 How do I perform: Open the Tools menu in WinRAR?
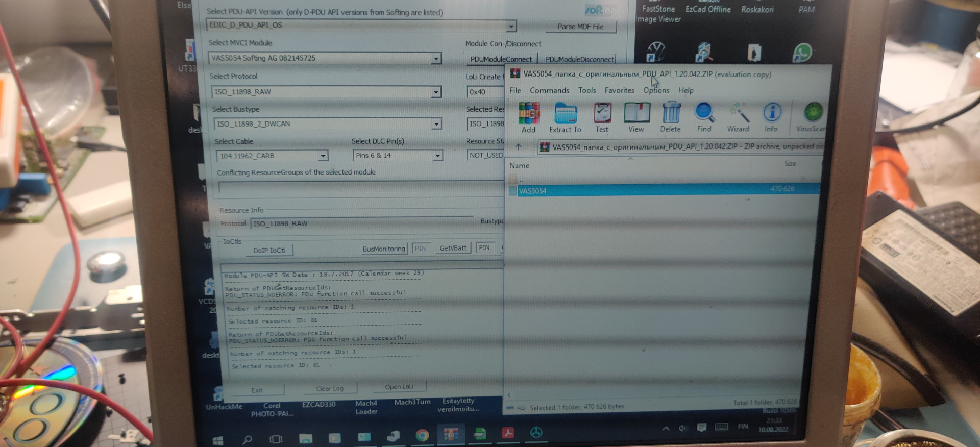pyautogui.click(x=587, y=90)
